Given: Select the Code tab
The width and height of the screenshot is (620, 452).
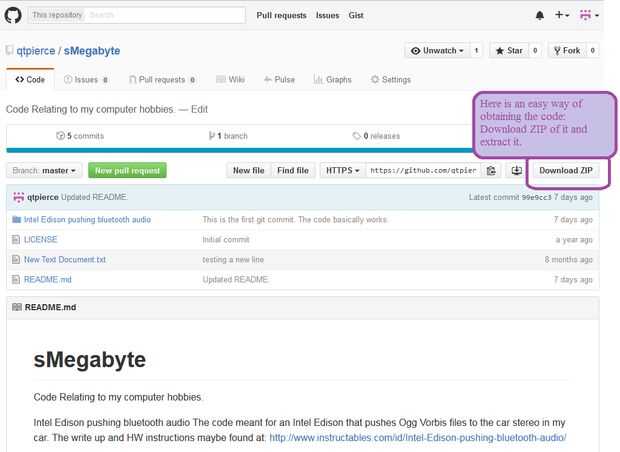Looking at the screenshot, I should [30, 79].
